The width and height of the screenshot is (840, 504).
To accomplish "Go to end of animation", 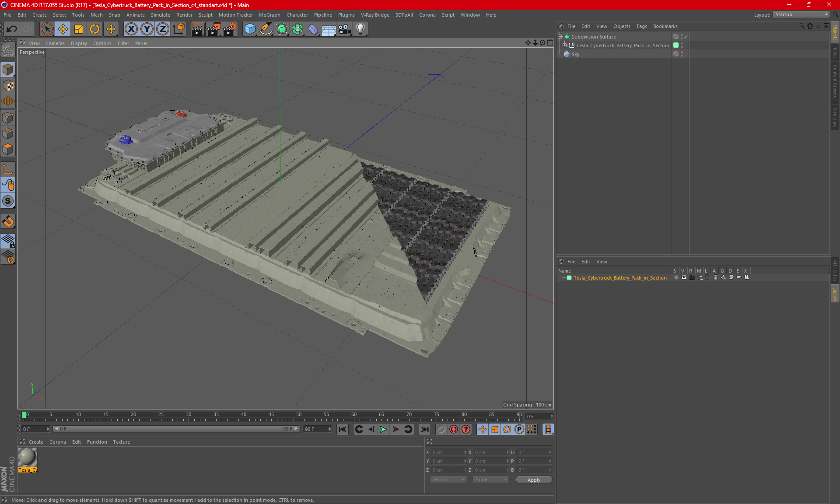I will click(424, 429).
